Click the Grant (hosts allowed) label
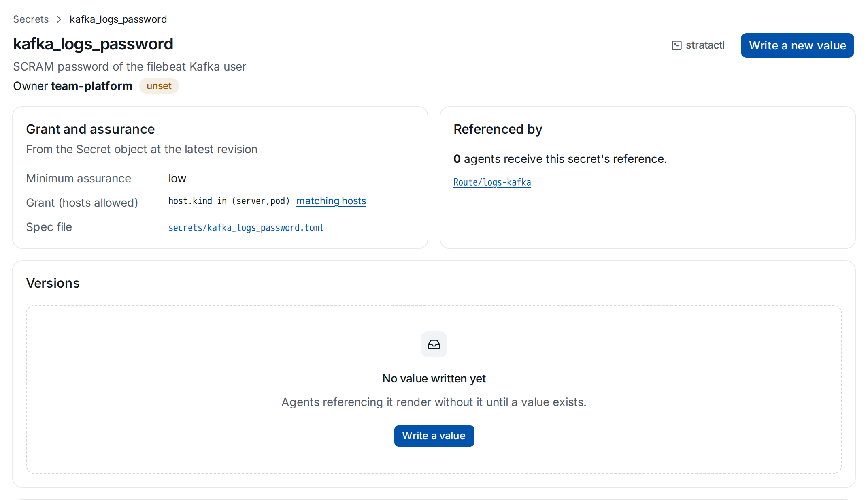The height and width of the screenshot is (500, 868). 82,203
